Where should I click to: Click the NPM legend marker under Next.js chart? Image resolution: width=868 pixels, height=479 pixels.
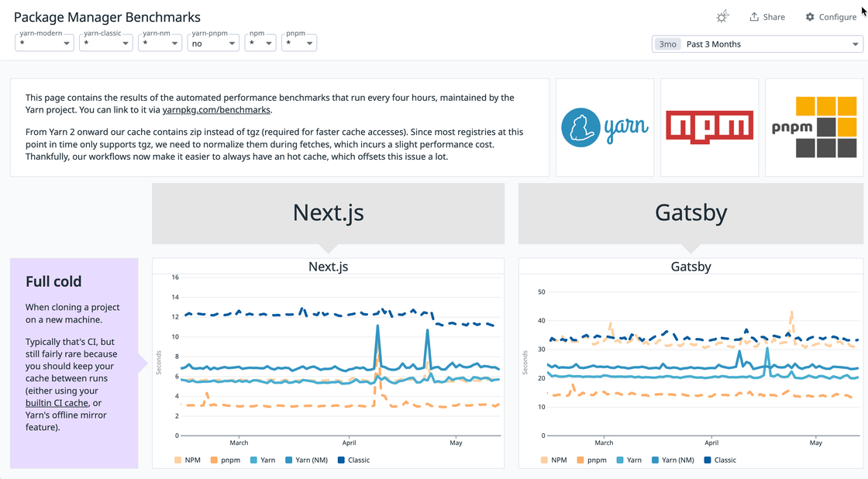(178, 460)
